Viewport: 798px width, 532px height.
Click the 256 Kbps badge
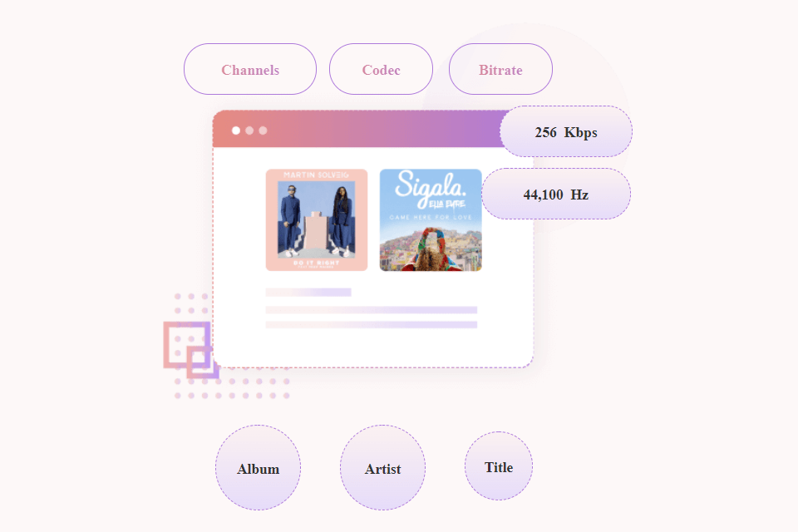pos(566,132)
